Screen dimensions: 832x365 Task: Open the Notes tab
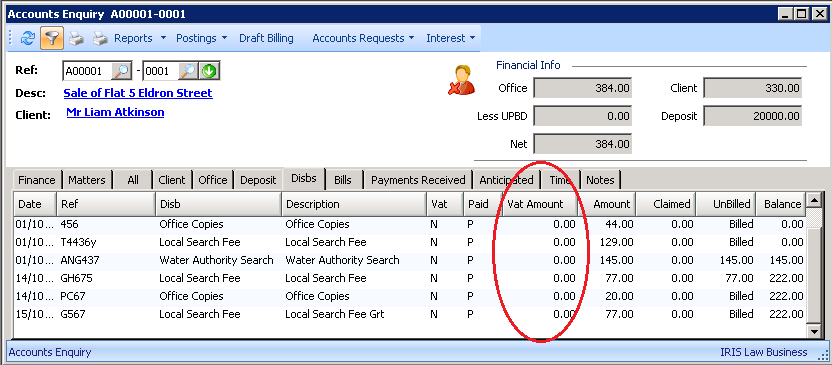pyautogui.click(x=600, y=180)
